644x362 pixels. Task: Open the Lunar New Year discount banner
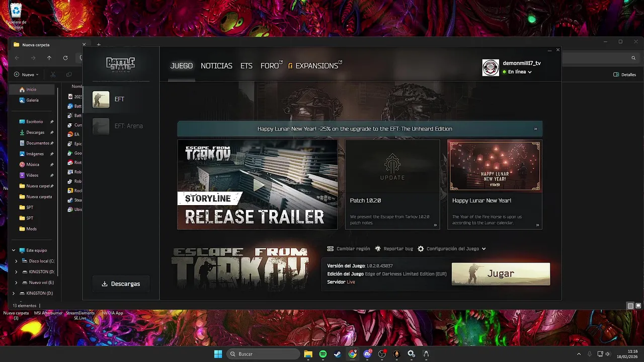point(360,129)
